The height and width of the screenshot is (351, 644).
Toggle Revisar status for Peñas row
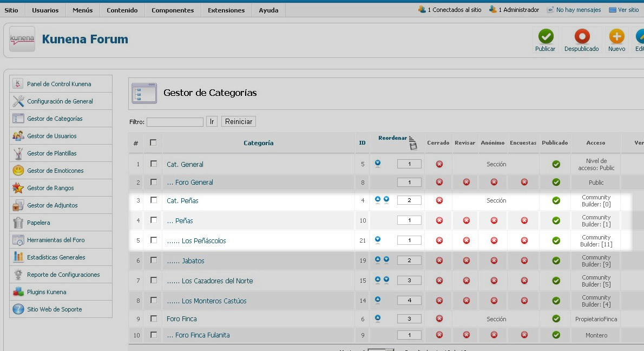(x=466, y=220)
